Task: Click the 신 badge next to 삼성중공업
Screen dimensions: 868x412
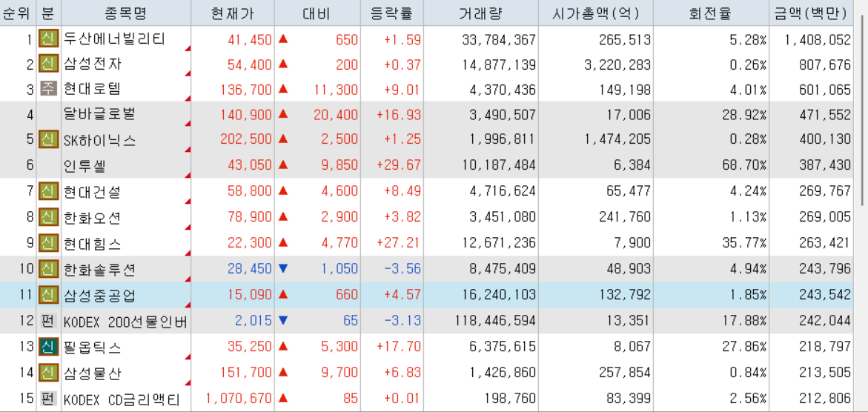Action: click(48, 295)
